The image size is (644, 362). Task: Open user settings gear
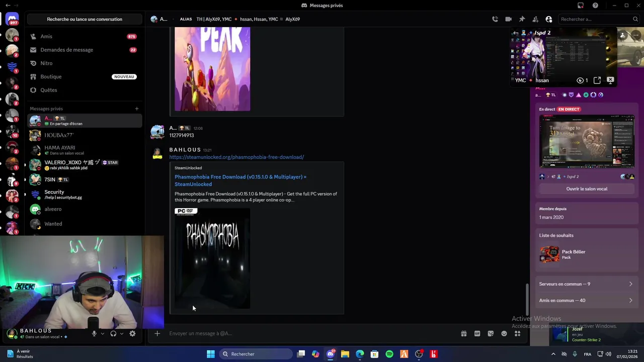pyautogui.click(x=132, y=333)
